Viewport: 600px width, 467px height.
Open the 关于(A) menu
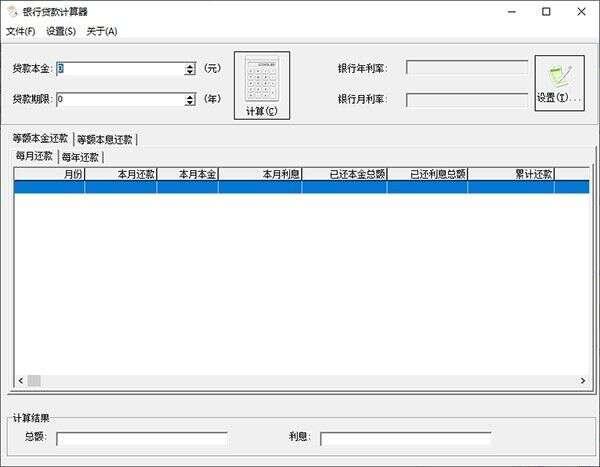click(x=102, y=31)
